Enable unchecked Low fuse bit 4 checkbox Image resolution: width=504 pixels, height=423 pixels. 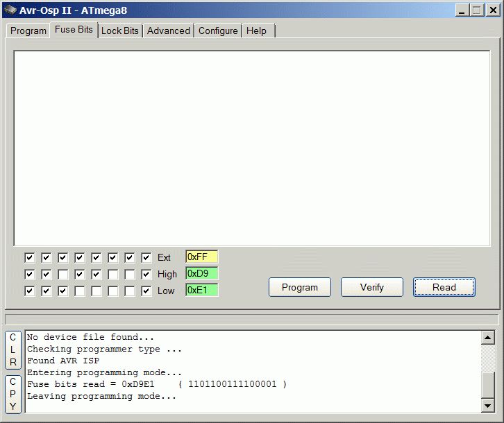point(80,291)
